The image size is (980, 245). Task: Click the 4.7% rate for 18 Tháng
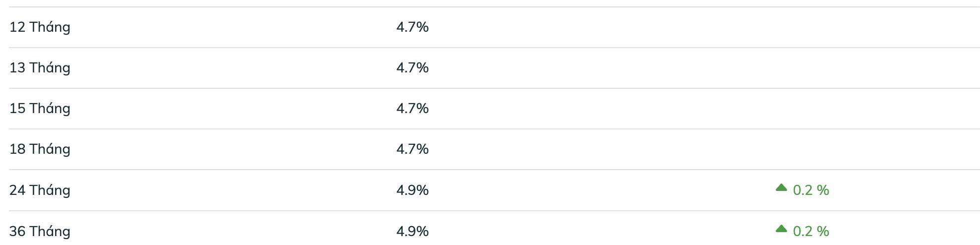pos(413,149)
